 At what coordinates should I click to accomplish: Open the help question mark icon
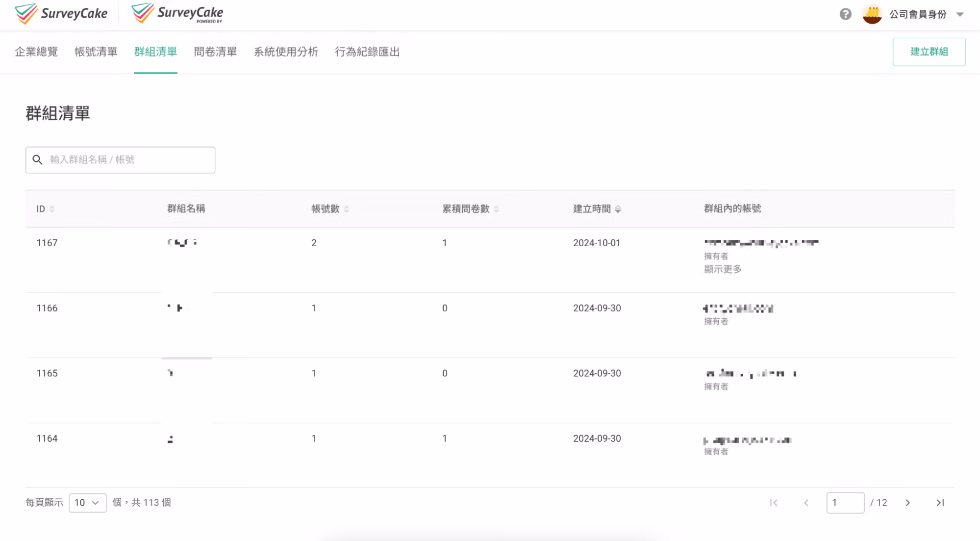(x=845, y=14)
